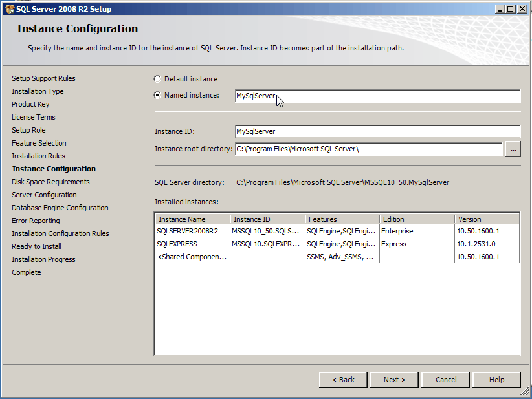532x399 pixels.
Task: Cancel the installation setup
Action: [446, 380]
